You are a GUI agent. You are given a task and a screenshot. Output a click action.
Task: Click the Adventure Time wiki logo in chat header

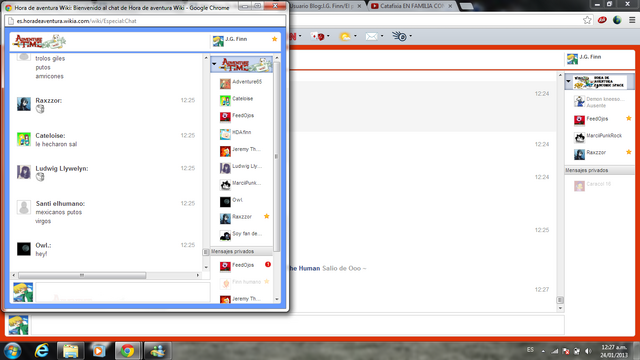pos(40,41)
